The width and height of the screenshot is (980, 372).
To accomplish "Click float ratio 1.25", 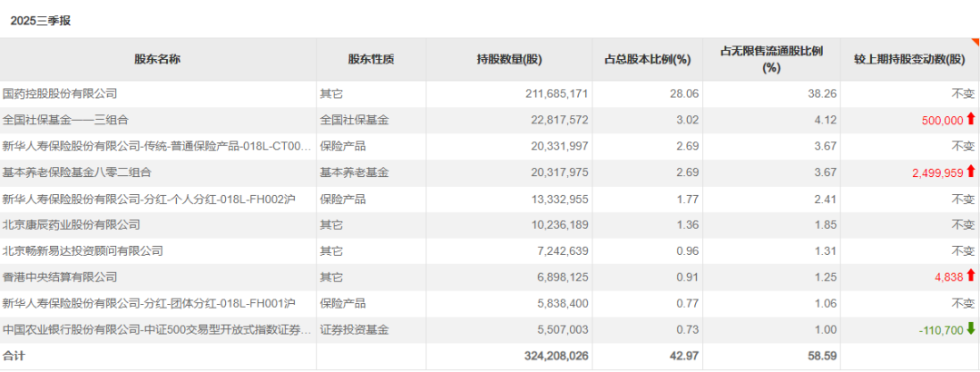I will coord(828,277).
